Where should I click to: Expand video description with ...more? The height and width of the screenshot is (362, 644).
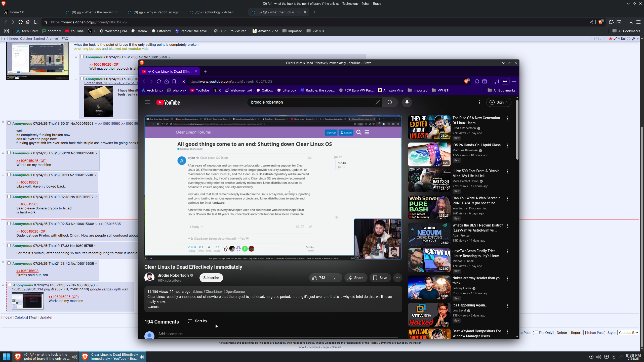153,307
